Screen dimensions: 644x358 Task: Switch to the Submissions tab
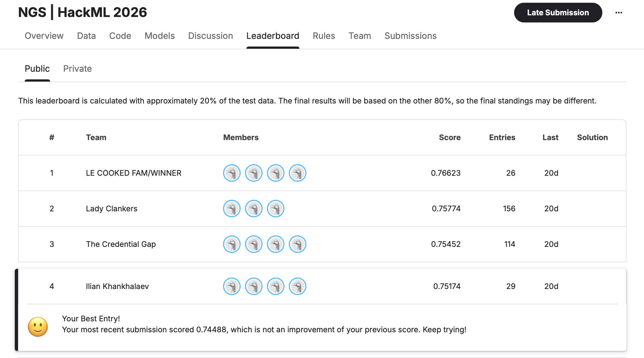pos(410,36)
